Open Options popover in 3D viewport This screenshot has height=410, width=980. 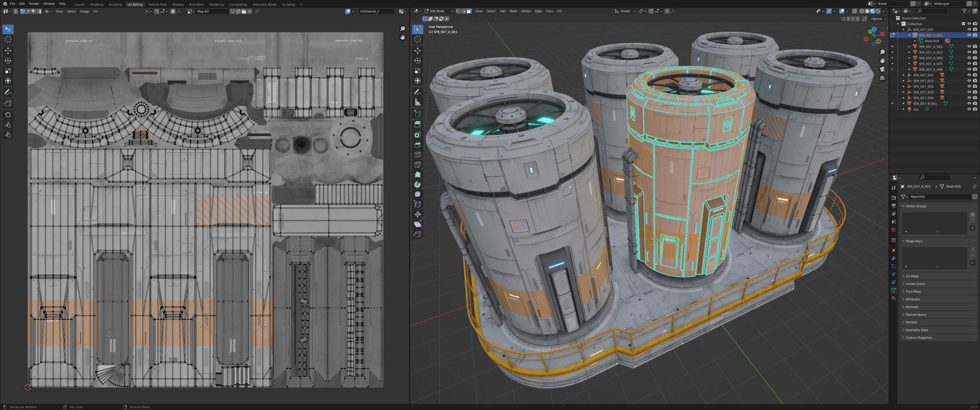878,19
